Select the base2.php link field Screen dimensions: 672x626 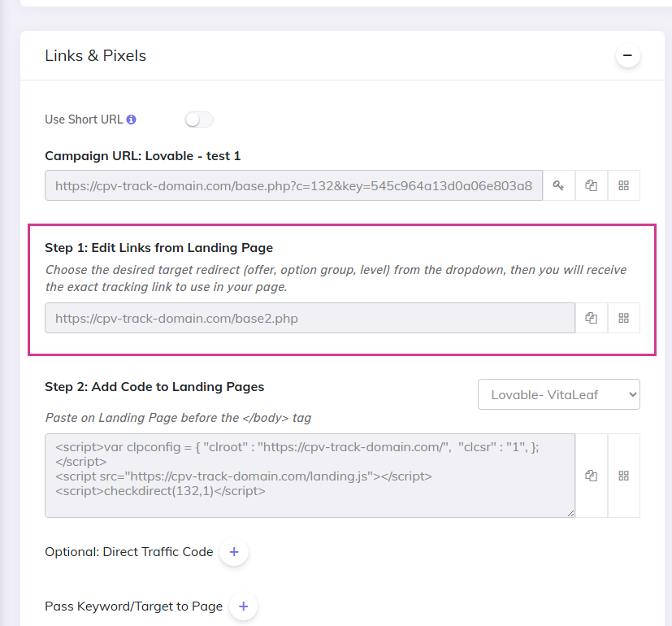310,318
